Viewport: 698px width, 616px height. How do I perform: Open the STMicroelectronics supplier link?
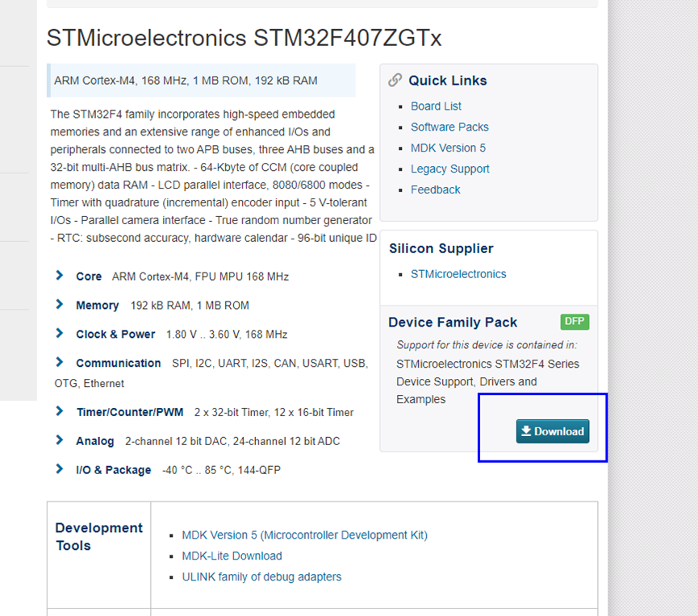[x=458, y=274]
